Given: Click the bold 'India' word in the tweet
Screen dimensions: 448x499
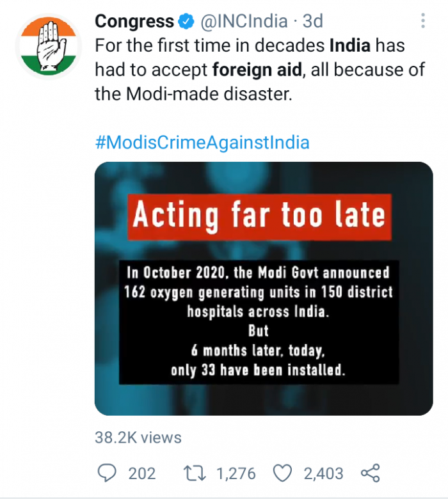Looking at the screenshot, I should [x=350, y=45].
